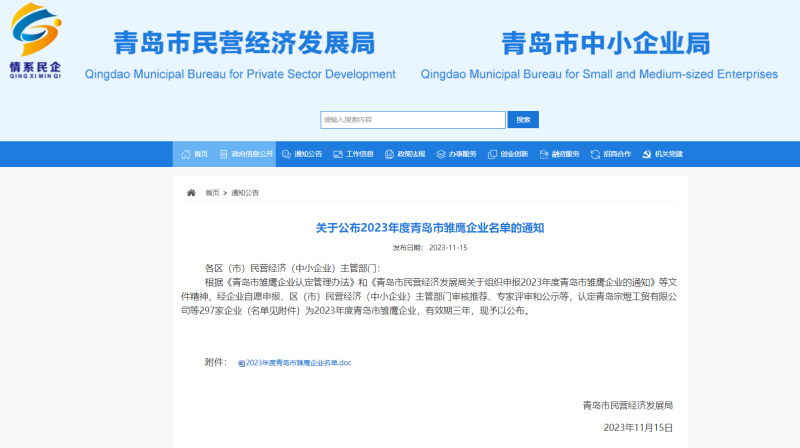Image resolution: width=800 pixels, height=448 pixels.
Task: Go to 首页 via the breadcrumb link
Action: (x=212, y=192)
